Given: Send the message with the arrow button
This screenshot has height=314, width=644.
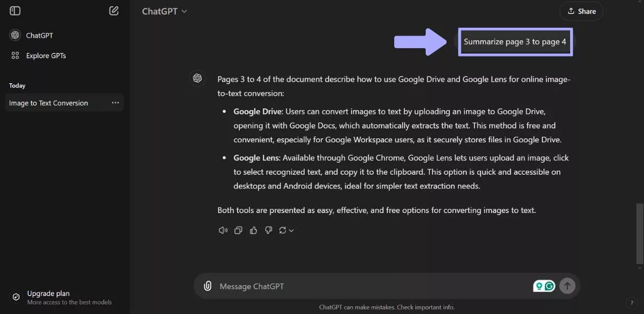Looking at the screenshot, I should pos(567,286).
